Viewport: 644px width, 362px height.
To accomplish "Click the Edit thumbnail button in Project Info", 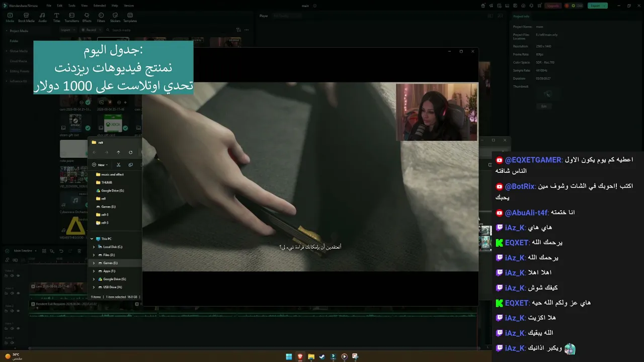I will pyautogui.click(x=544, y=106).
